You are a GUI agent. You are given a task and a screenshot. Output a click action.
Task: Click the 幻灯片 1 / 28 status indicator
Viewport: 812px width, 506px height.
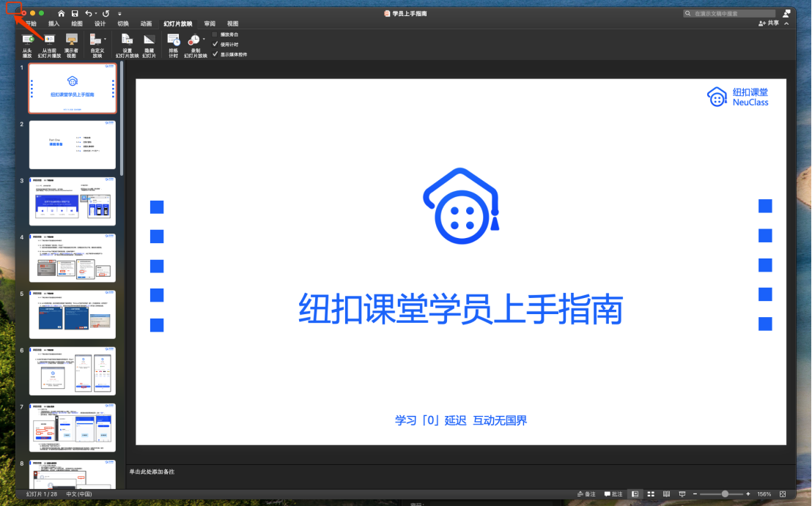(x=42, y=494)
